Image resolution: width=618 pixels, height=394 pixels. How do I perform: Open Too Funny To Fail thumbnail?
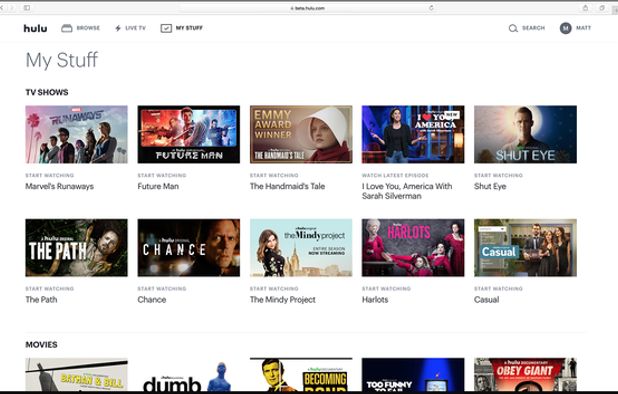413,375
